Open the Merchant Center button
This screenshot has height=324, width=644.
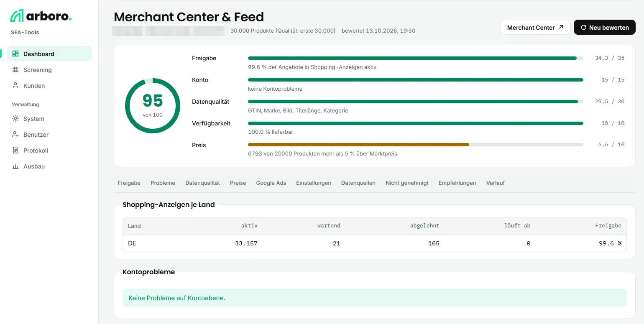pyautogui.click(x=535, y=27)
